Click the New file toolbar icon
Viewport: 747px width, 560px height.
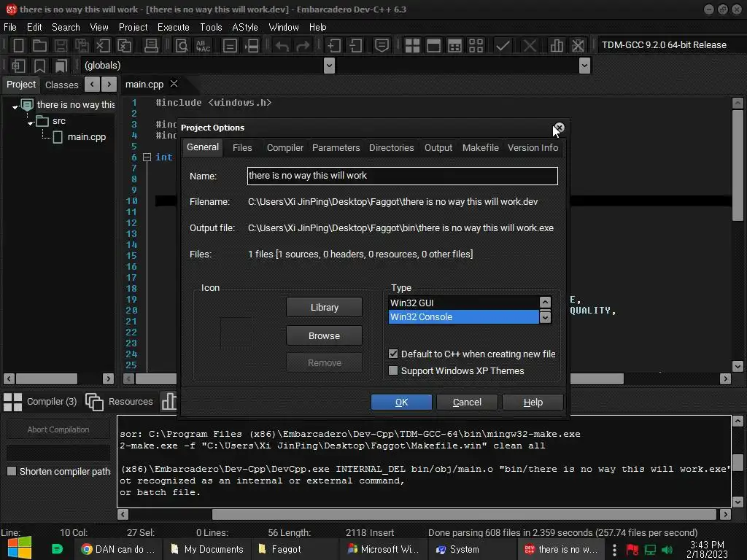[18, 46]
